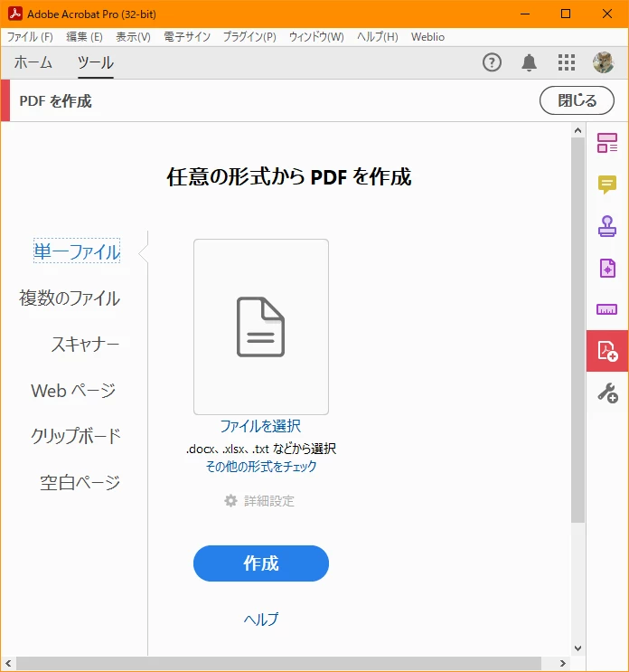Image resolution: width=629 pixels, height=672 pixels.
Task: Open the 編集(E) menu
Action: [x=84, y=37]
